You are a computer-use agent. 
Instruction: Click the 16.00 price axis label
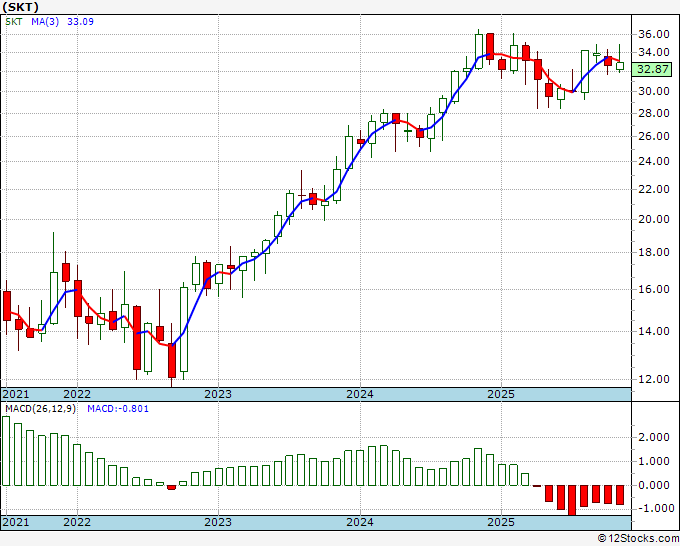pyautogui.click(x=653, y=289)
